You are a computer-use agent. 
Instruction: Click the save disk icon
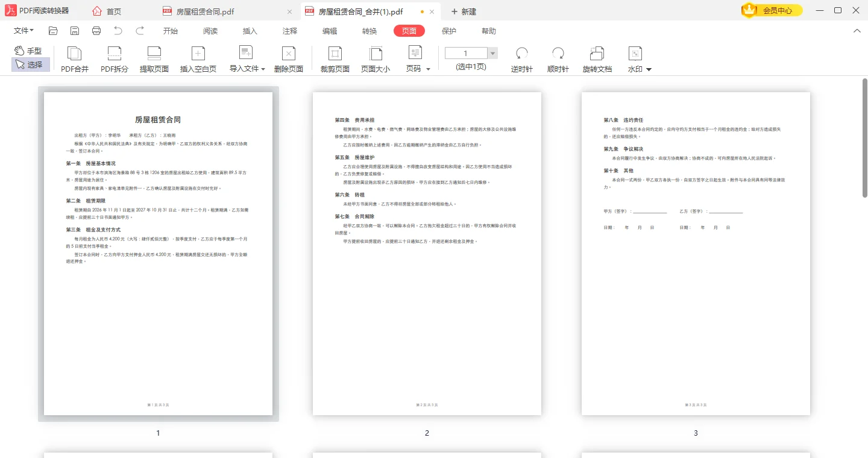(x=75, y=31)
